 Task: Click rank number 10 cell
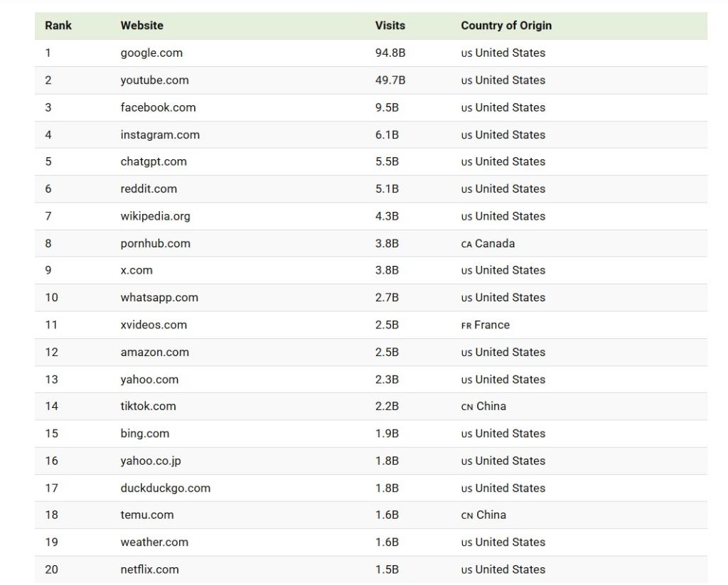pos(51,297)
